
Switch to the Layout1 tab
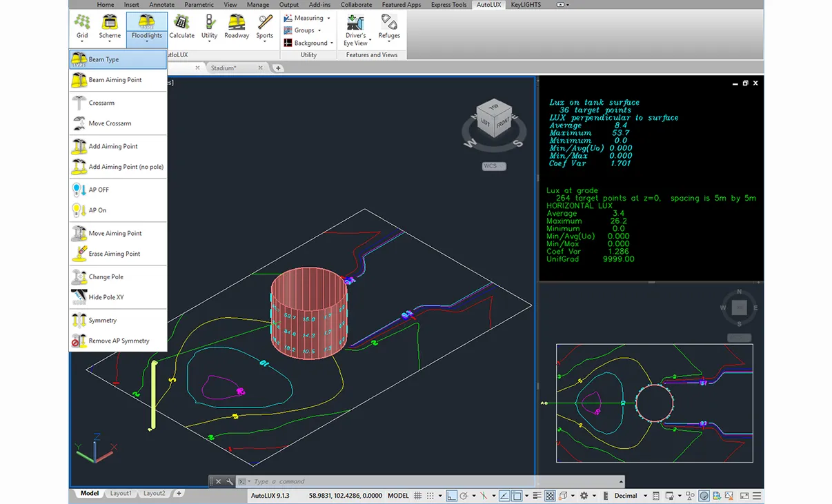tap(121, 494)
